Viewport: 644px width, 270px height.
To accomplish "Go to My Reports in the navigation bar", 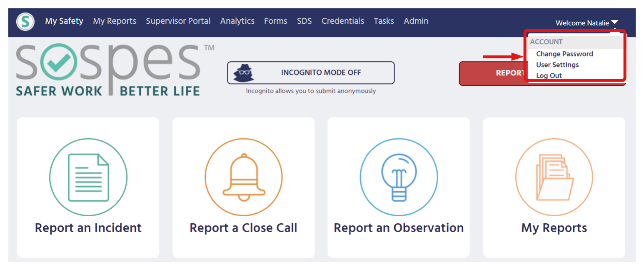I will [115, 21].
